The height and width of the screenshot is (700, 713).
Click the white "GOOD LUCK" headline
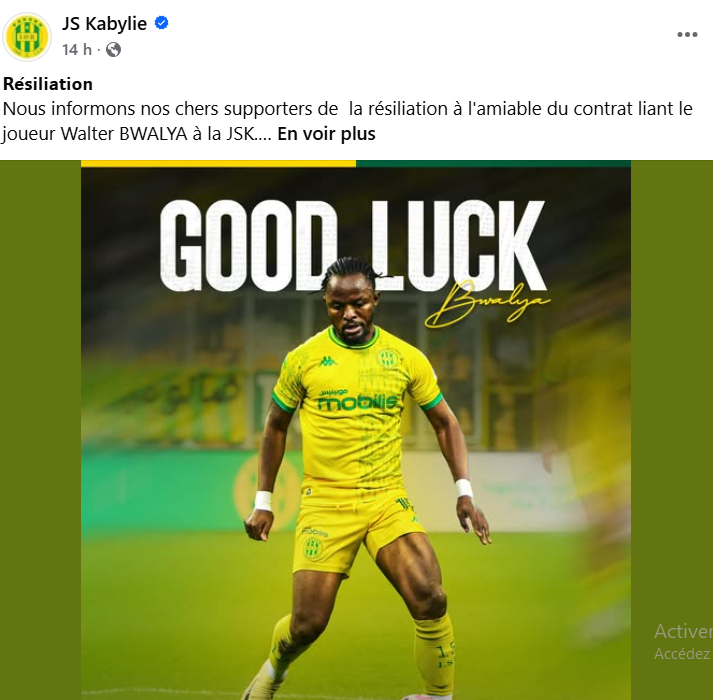pyautogui.click(x=353, y=246)
